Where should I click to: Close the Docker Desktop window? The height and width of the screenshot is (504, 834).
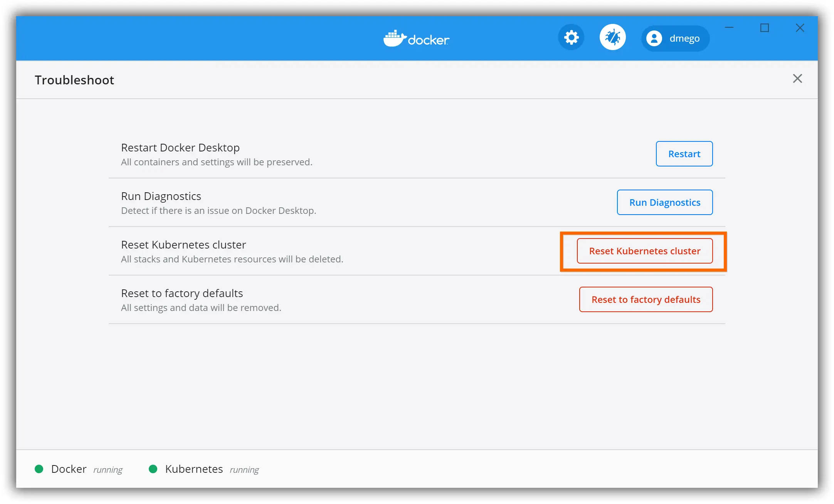point(800,28)
